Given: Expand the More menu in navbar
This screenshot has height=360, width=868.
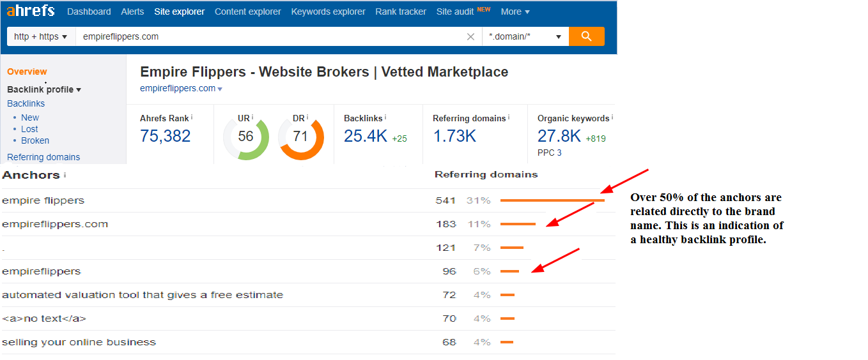Looking at the screenshot, I should click(515, 11).
